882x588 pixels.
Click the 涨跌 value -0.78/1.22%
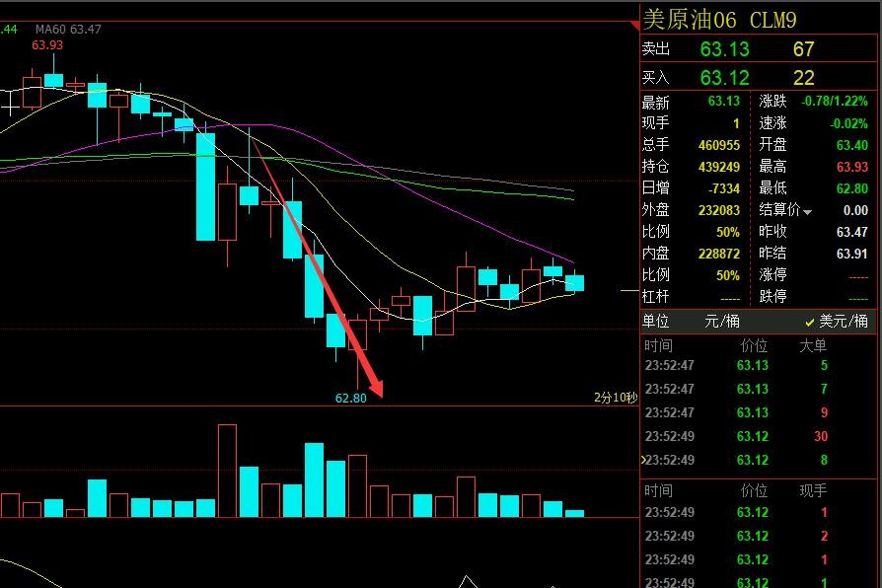(x=835, y=102)
